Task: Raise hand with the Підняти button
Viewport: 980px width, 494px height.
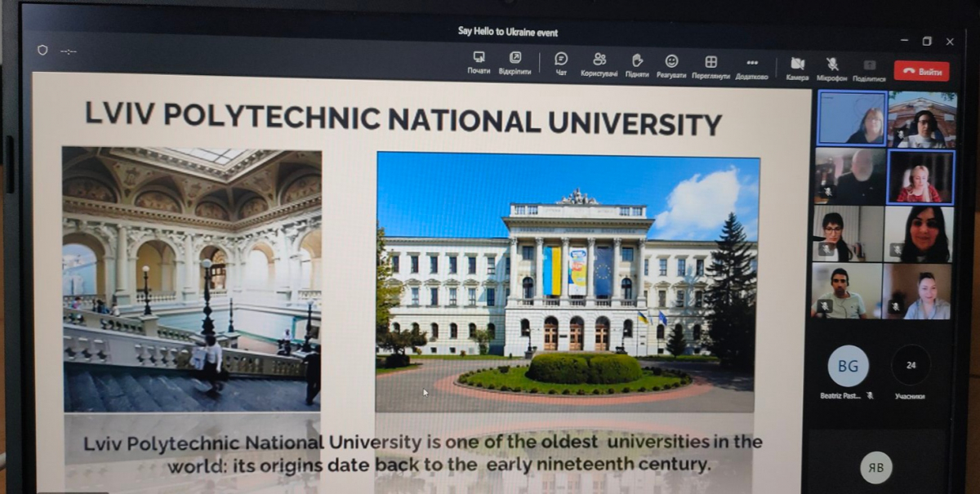Action: (637, 60)
